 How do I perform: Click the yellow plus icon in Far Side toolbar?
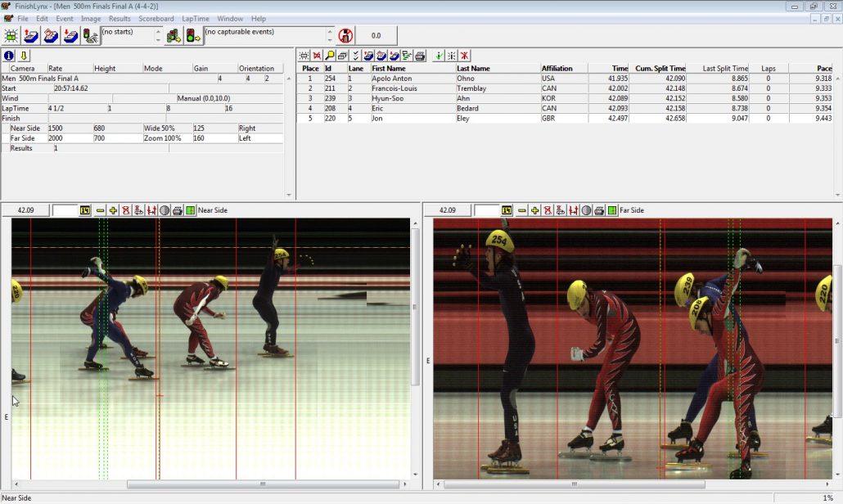[534, 210]
